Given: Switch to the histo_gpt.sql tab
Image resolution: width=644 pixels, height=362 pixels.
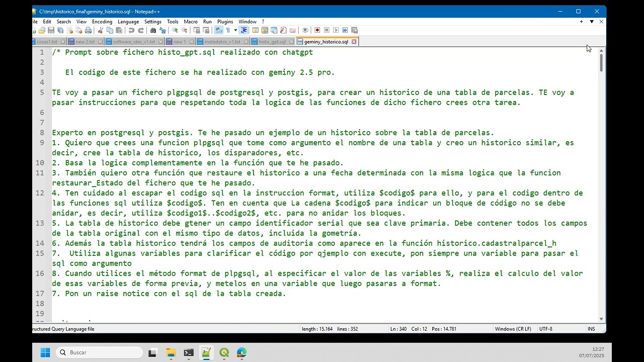Looking at the screenshot, I should (272, 42).
